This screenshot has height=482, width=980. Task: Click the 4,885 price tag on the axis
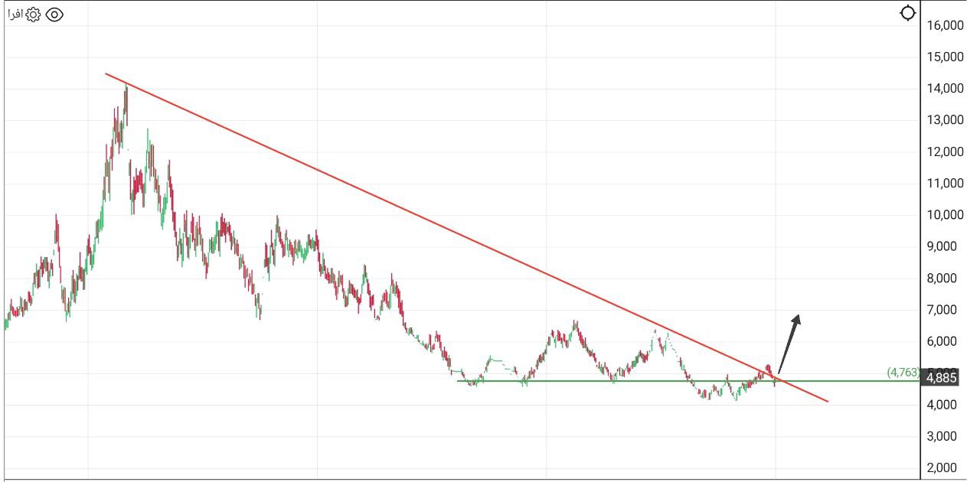(x=941, y=378)
